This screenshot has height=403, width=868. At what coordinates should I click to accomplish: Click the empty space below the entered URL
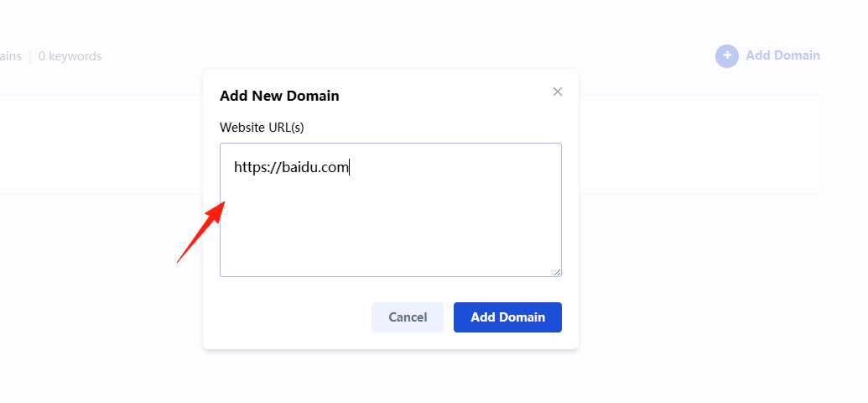(x=391, y=228)
